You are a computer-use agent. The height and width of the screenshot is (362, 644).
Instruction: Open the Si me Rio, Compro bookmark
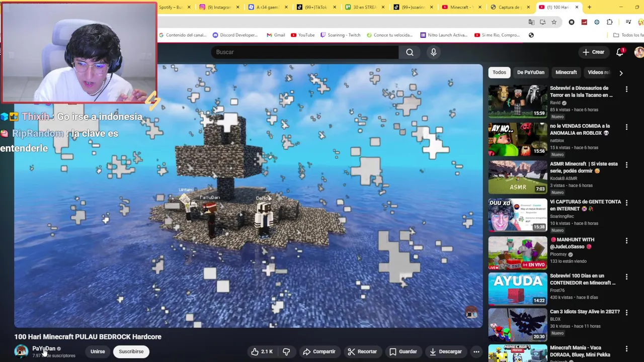pos(497,35)
